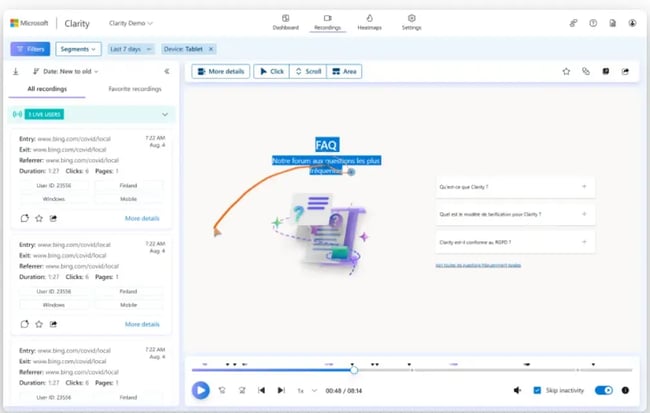Star the second recording card
This screenshot has width=650, height=413.
(39, 324)
